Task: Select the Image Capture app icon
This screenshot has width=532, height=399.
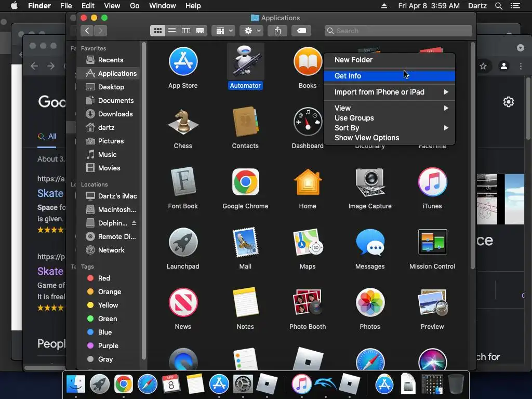Action: pyautogui.click(x=370, y=182)
